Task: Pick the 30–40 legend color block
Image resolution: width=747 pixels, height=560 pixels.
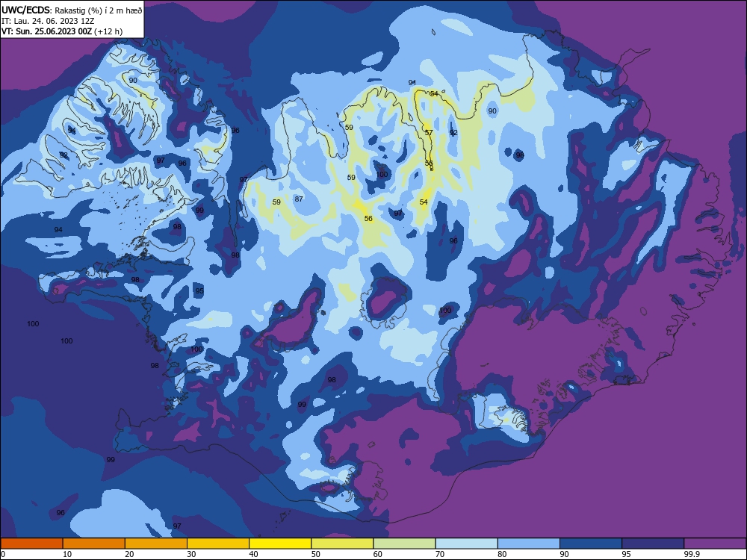Action: 218,544
